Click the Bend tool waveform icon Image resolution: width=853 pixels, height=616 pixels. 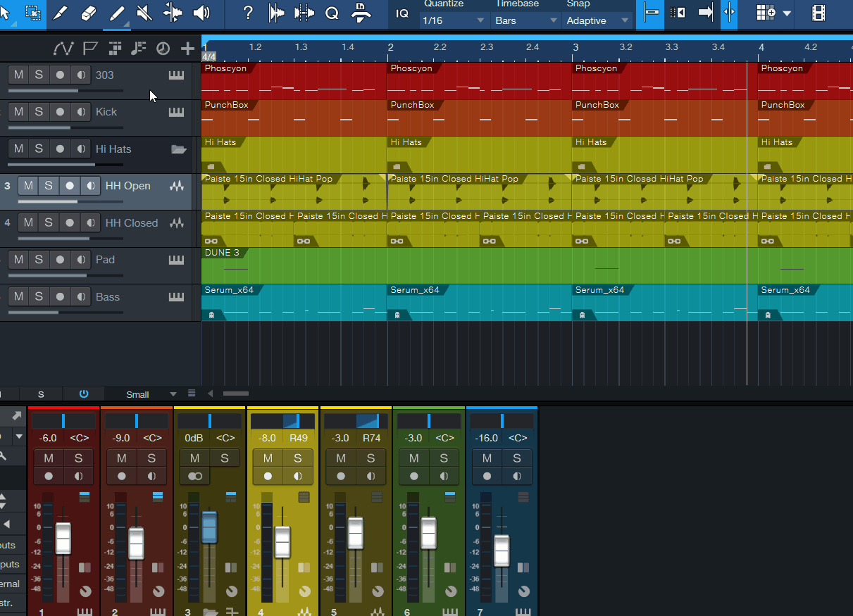point(173,13)
